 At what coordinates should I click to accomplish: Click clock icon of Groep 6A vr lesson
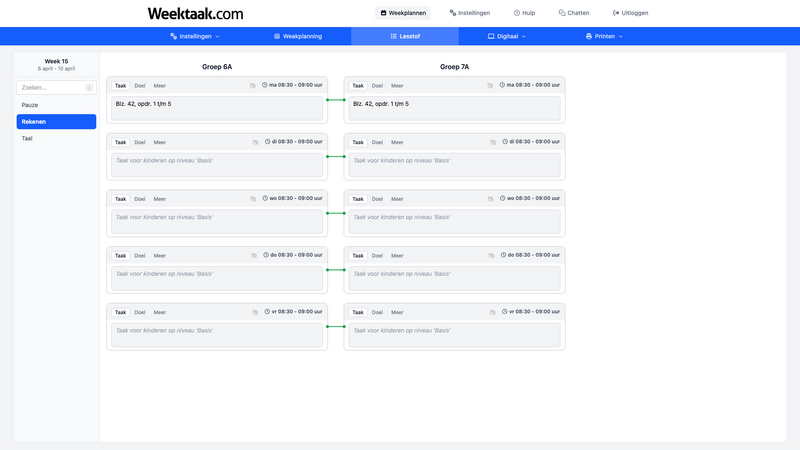point(267,312)
